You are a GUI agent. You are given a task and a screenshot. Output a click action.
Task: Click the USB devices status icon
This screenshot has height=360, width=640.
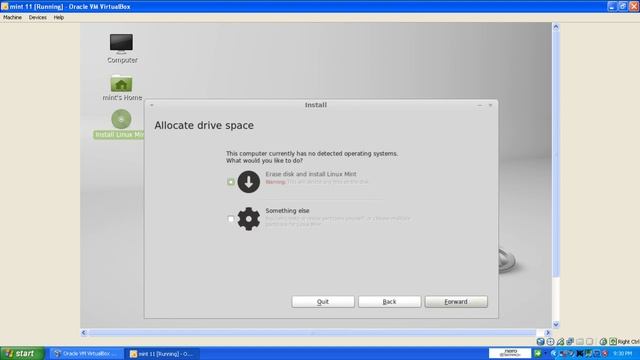pos(560,342)
